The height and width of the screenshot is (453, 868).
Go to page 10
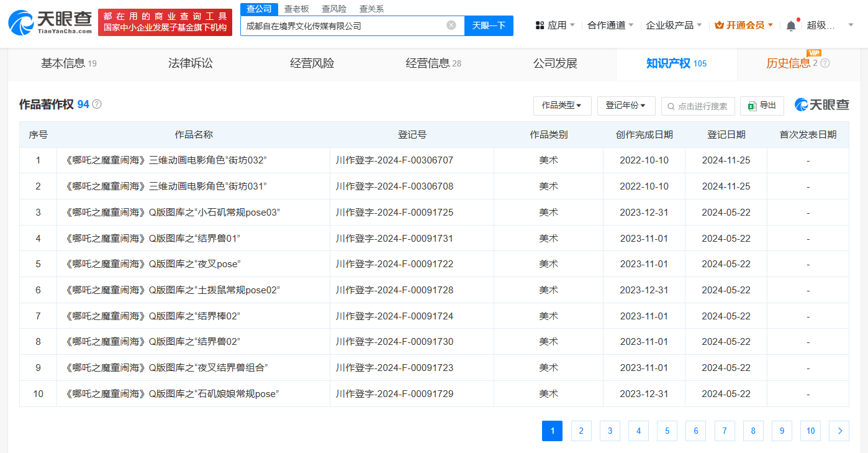pos(810,431)
